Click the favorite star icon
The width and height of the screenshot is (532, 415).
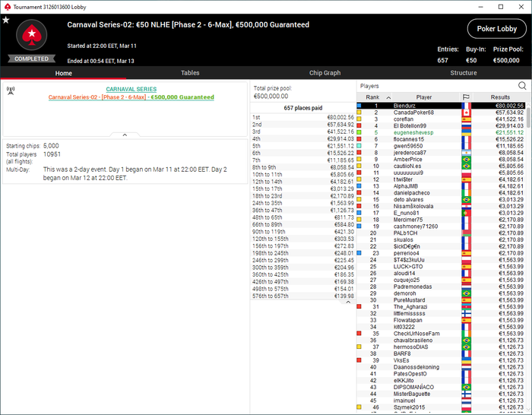pos(6,20)
